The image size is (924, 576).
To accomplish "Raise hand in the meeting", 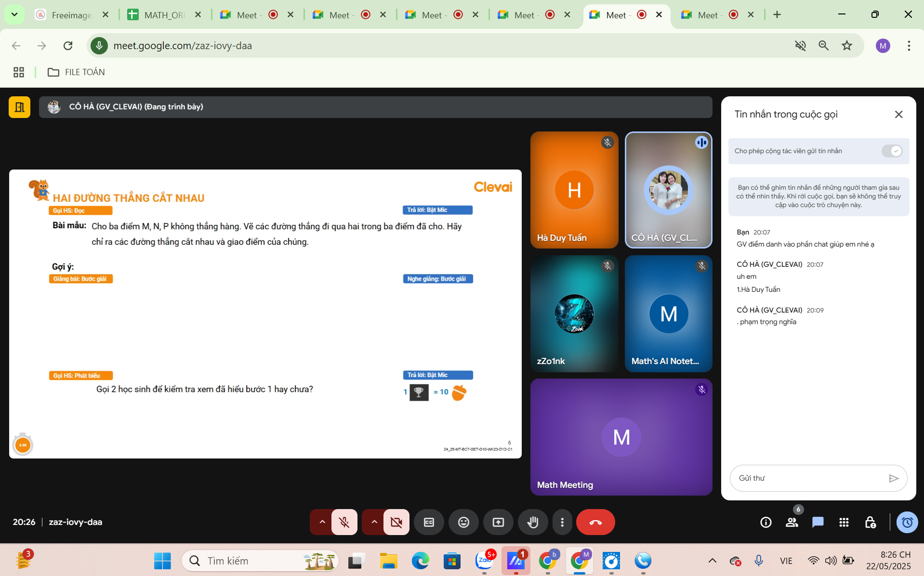I will (x=533, y=522).
